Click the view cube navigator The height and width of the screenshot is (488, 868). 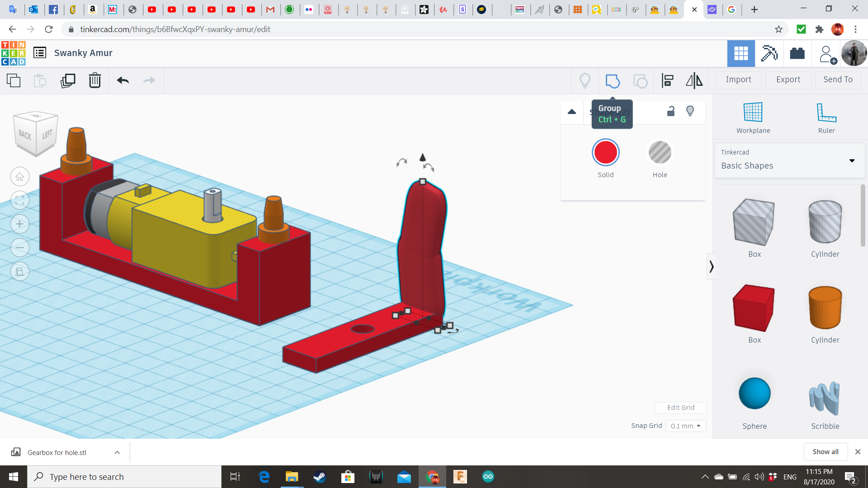[x=36, y=134]
